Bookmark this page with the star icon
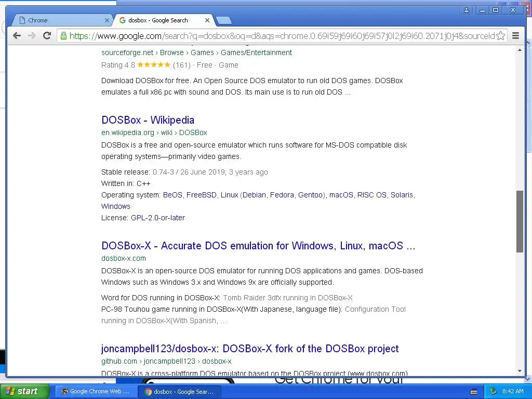This screenshot has height=399, width=532. point(500,36)
